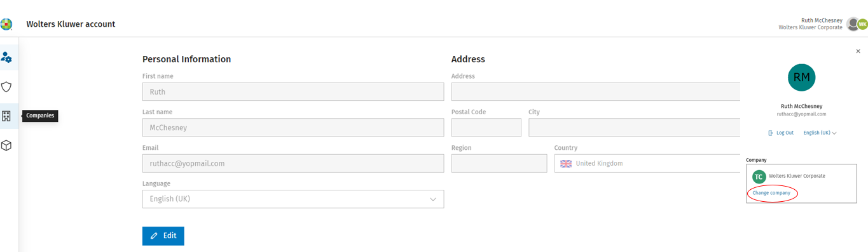Image resolution: width=868 pixels, height=252 pixels.
Task: Click the Address section heading
Action: (468, 59)
